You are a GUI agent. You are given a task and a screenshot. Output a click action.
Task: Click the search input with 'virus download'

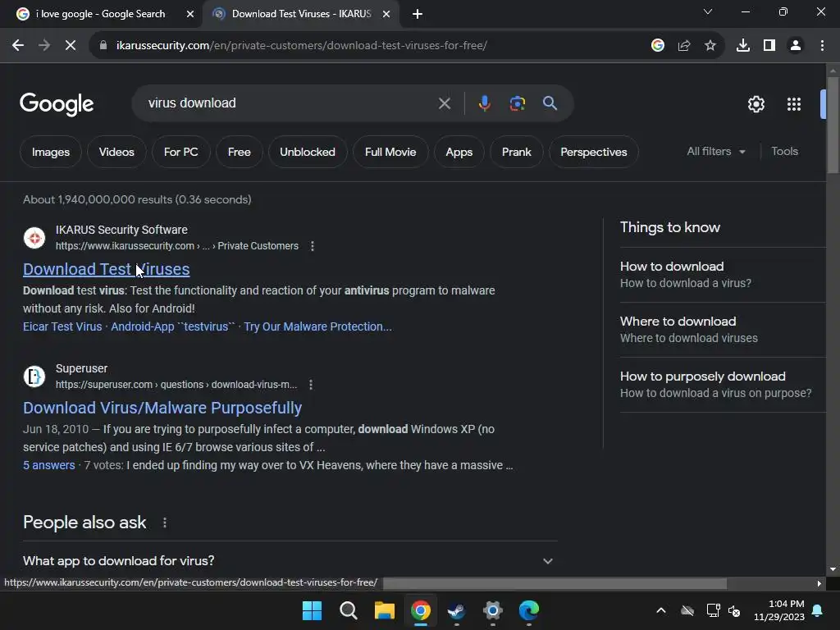tap(290, 103)
